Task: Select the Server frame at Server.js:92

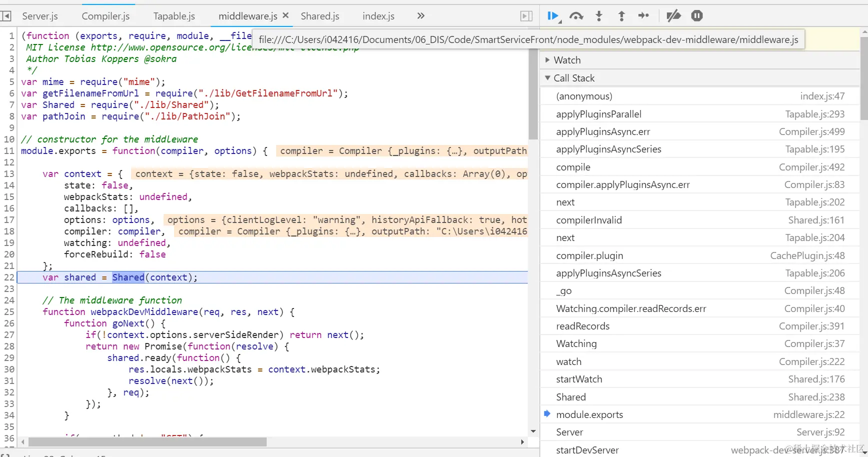Action: coord(700,432)
